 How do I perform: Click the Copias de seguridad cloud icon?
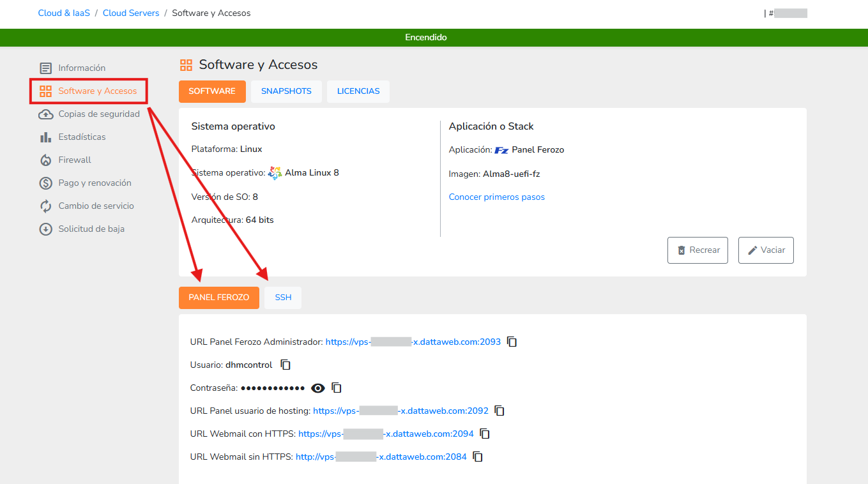coord(45,114)
